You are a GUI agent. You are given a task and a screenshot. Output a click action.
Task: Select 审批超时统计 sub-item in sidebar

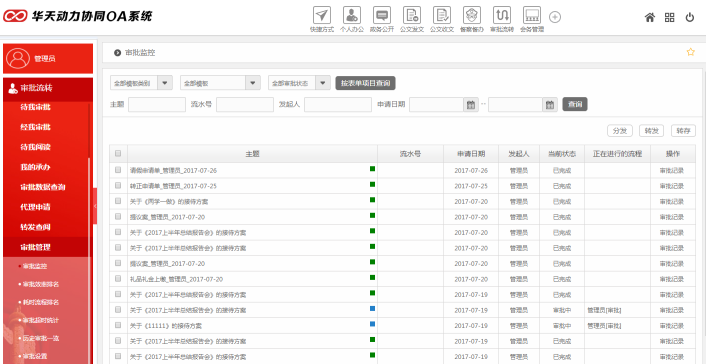coord(41,320)
